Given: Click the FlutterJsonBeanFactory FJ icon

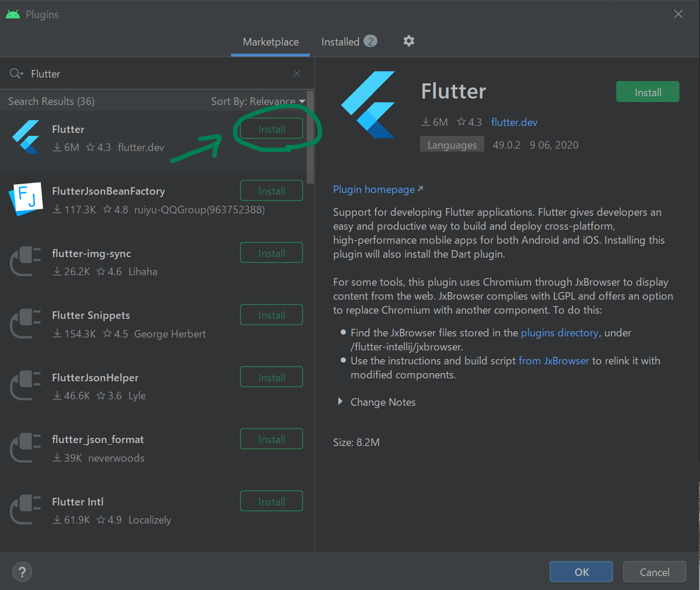Looking at the screenshot, I should (x=25, y=200).
